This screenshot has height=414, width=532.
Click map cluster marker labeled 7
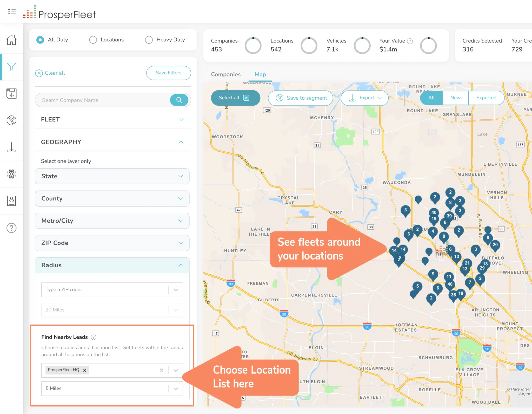[470, 283]
